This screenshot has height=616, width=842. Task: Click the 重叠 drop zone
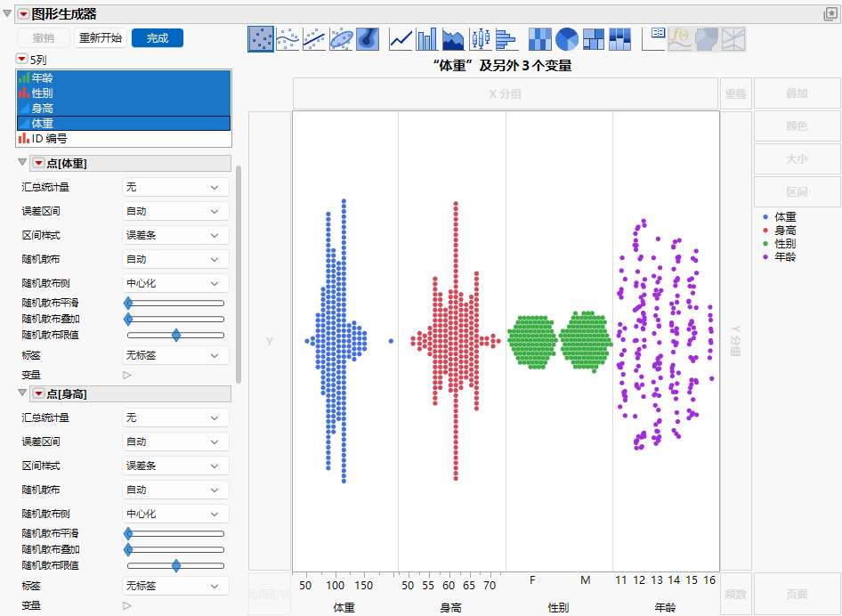pos(736,94)
